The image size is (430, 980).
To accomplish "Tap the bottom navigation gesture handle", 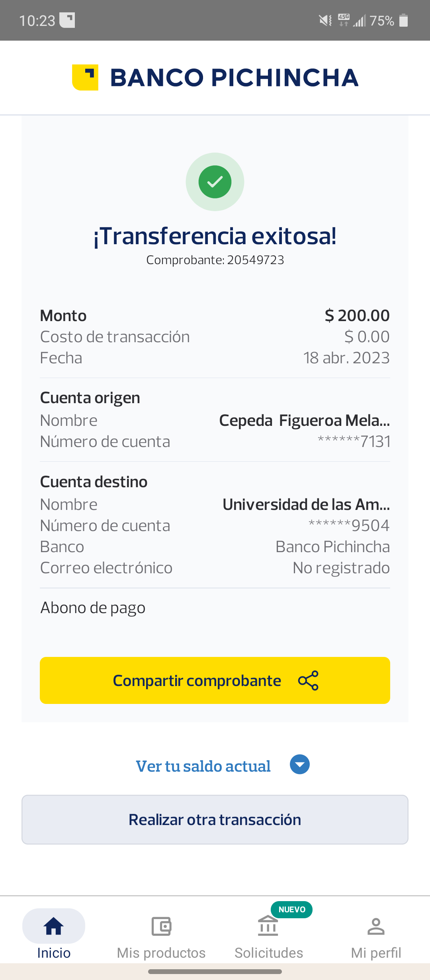I will pos(215,972).
